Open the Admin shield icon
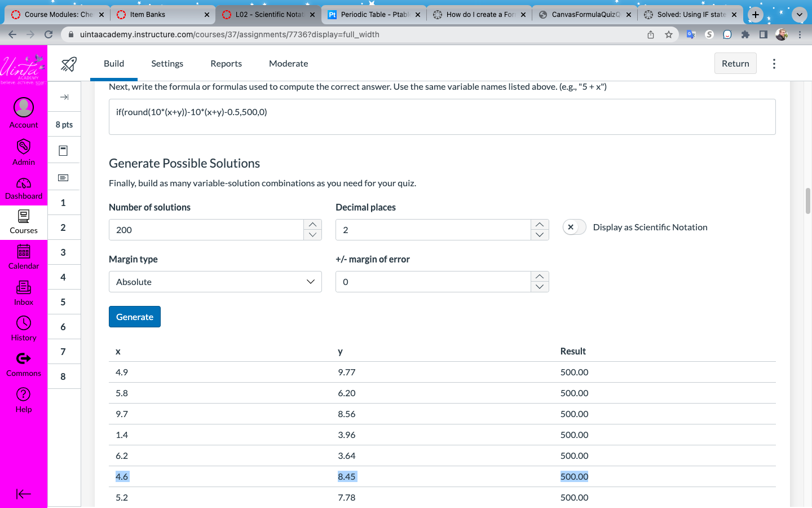This screenshot has height=508, width=812. point(24,147)
